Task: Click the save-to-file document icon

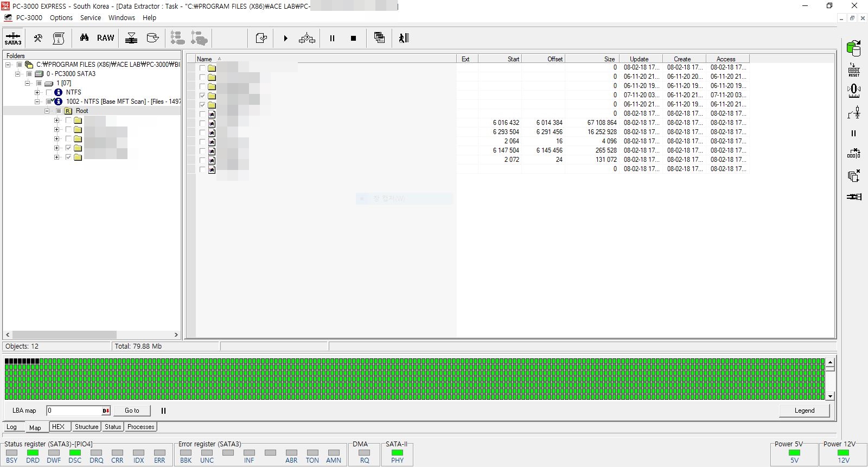Action: tap(261, 38)
